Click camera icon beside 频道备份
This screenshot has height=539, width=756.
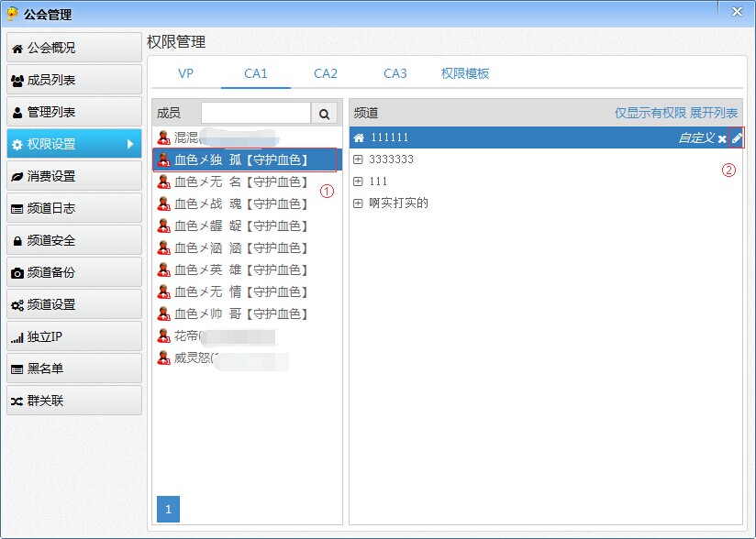17,273
